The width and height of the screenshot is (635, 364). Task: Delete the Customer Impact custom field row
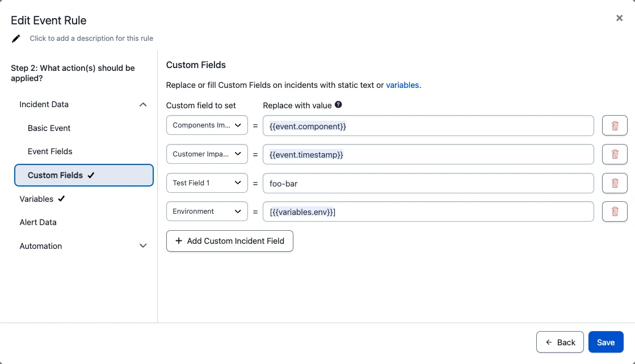click(x=615, y=154)
